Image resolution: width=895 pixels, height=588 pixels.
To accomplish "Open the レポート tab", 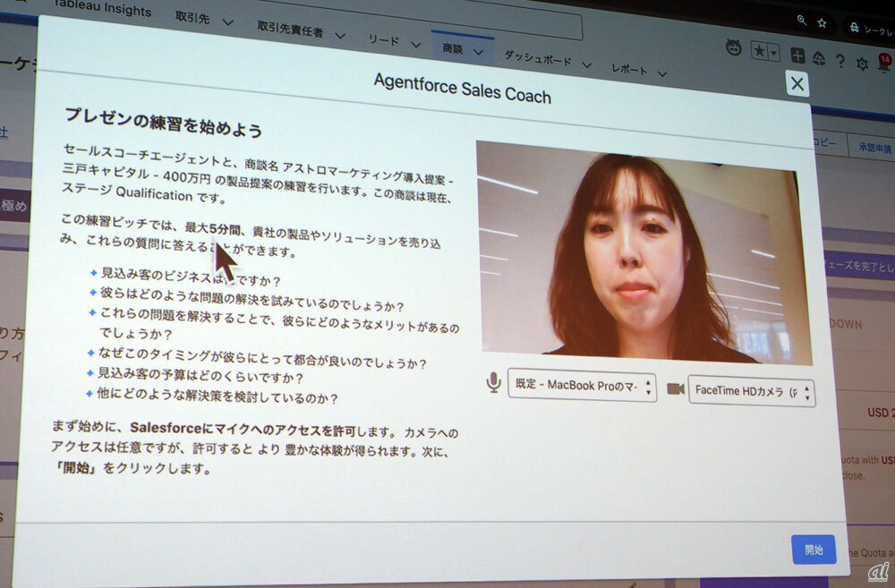I will (x=629, y=69).
